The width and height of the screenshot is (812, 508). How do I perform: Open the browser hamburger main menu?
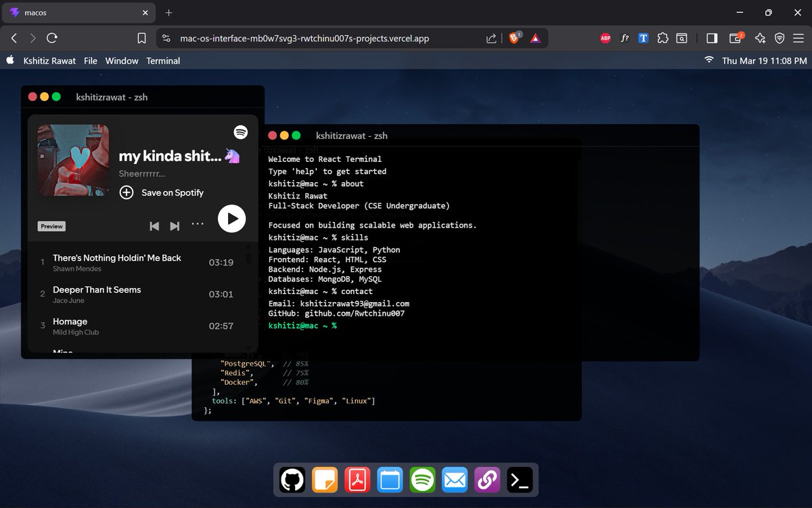[799, 39]
